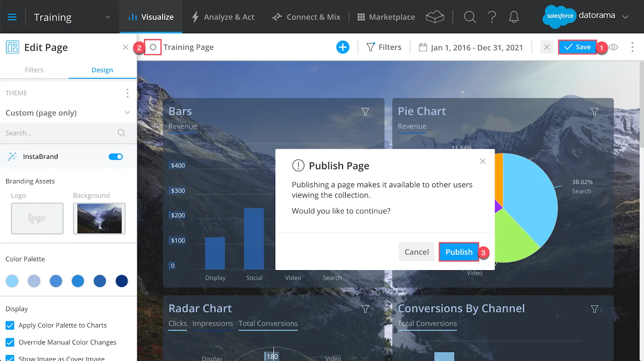Select the Logo branding asset placeholder
The image size is (644, 361).
(37, 218)
